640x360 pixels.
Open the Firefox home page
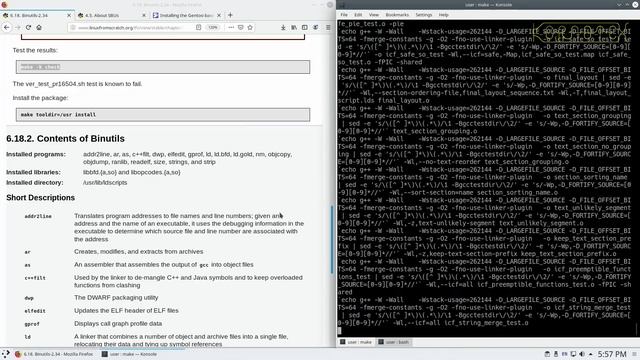pyautogui.click(x=39, y=27)
